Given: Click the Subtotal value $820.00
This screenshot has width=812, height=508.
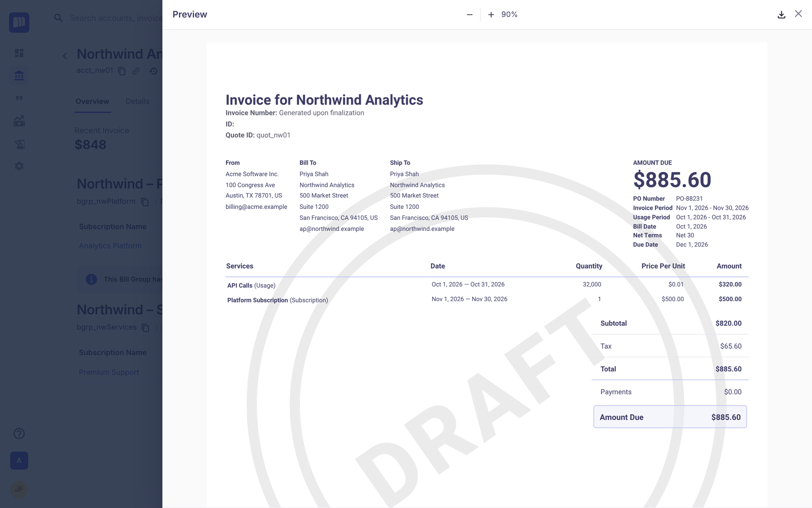Looking at the screenshot, I should (728, 323).
